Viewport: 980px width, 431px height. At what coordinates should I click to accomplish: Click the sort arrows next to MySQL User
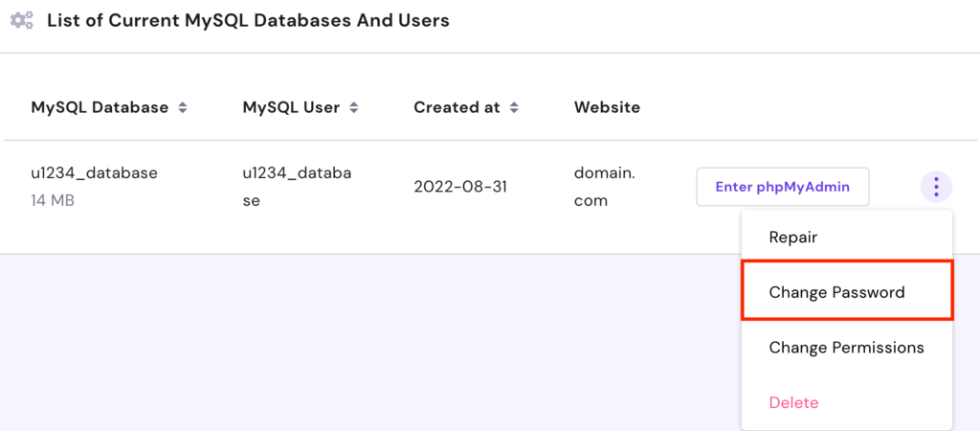click(x=353, y=108)
